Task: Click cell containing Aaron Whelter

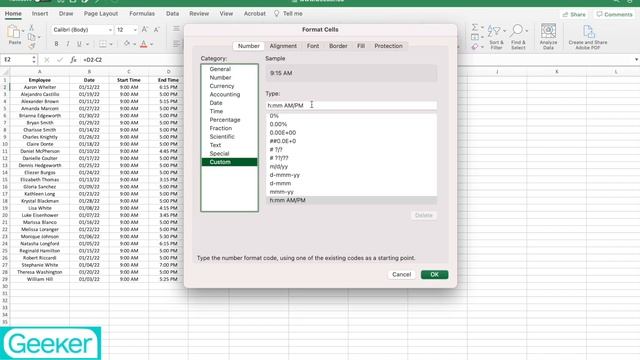Action: tap(40, 87)
